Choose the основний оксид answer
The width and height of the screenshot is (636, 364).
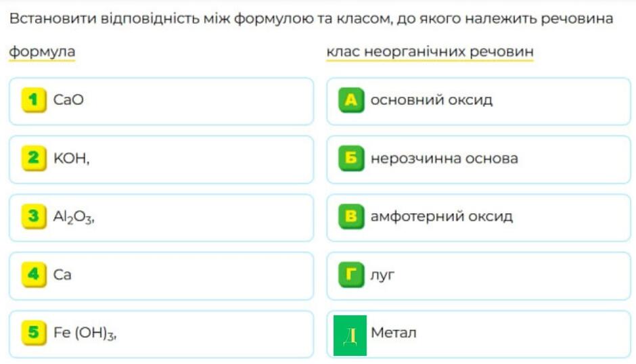[478, 101]
